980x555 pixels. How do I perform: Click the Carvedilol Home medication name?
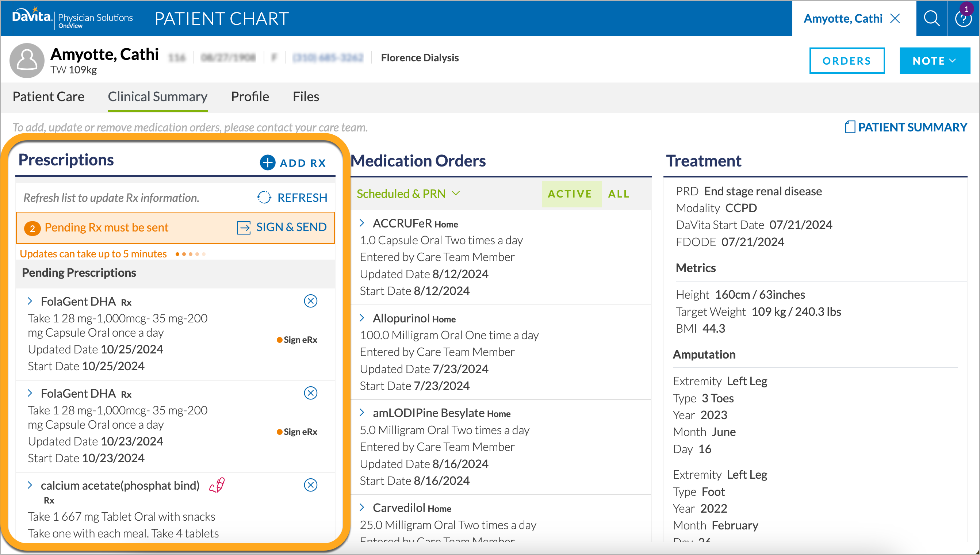point(411,508)
